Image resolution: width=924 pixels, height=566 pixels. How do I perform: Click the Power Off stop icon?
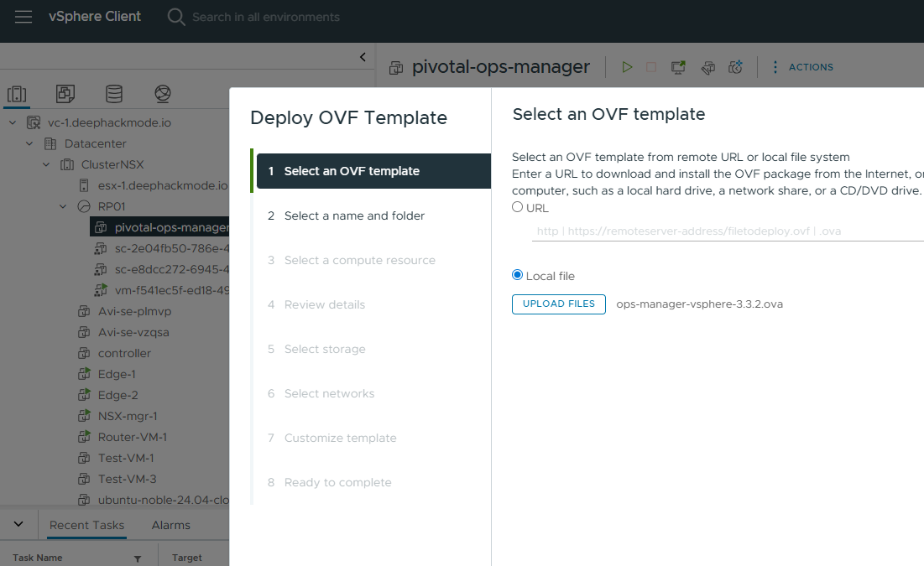651,67
